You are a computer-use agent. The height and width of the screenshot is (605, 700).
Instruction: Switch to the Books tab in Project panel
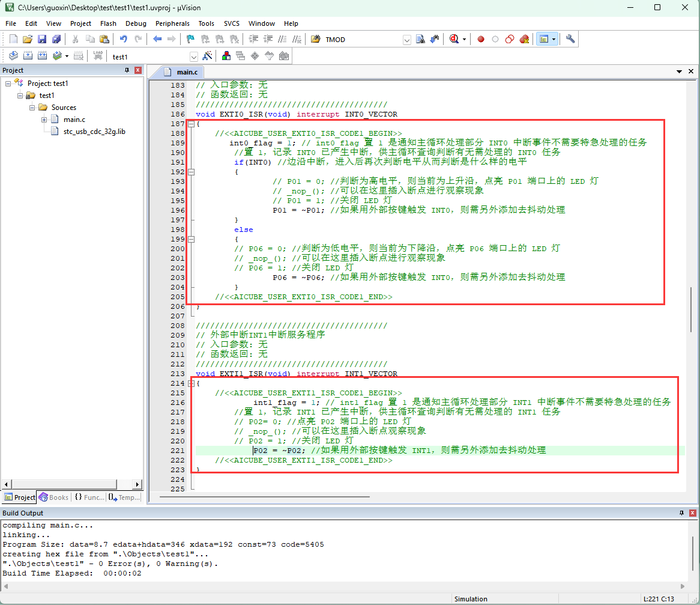[x=53, y=497]
